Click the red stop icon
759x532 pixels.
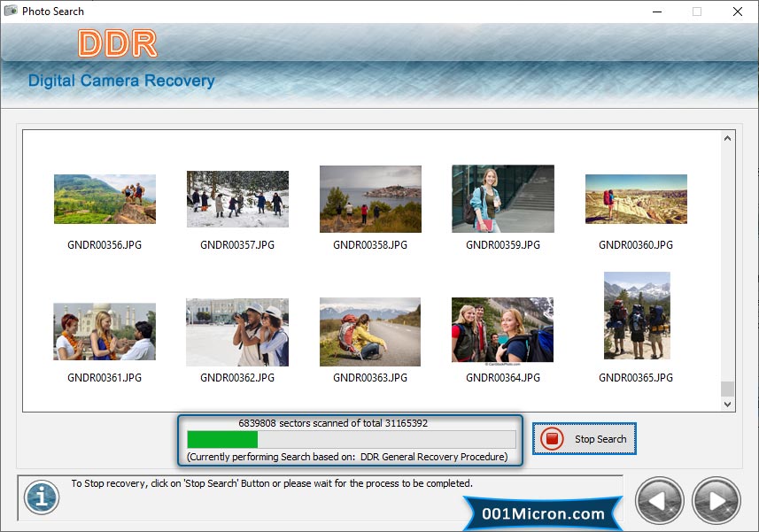coord(552,439)
